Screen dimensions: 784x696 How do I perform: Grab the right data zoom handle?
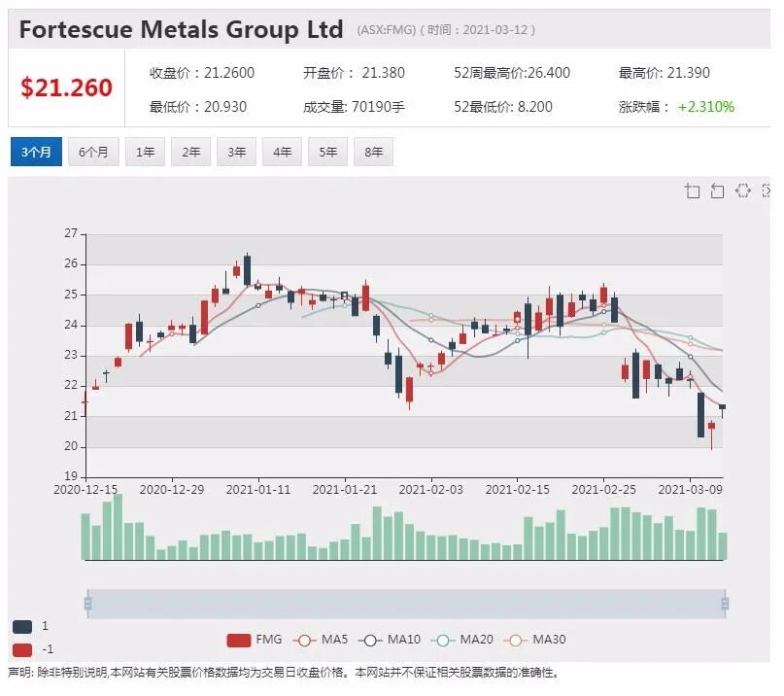point(725,604)
